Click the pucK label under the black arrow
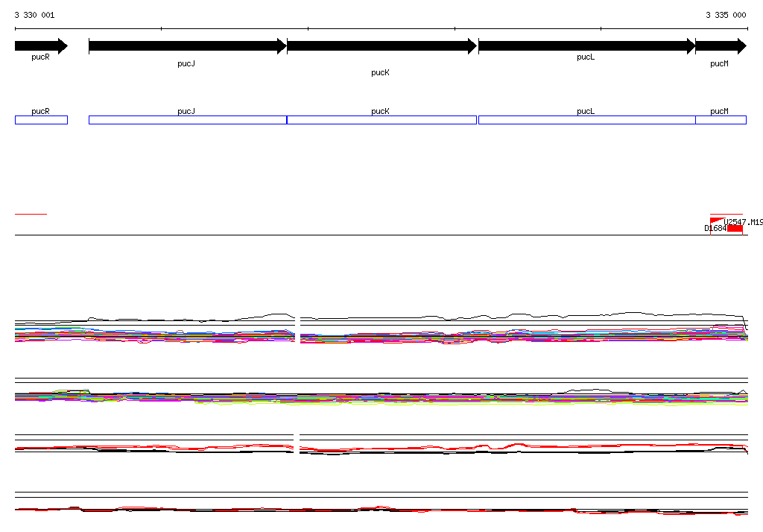Screen dimensions: 763x532 point(380,72)
